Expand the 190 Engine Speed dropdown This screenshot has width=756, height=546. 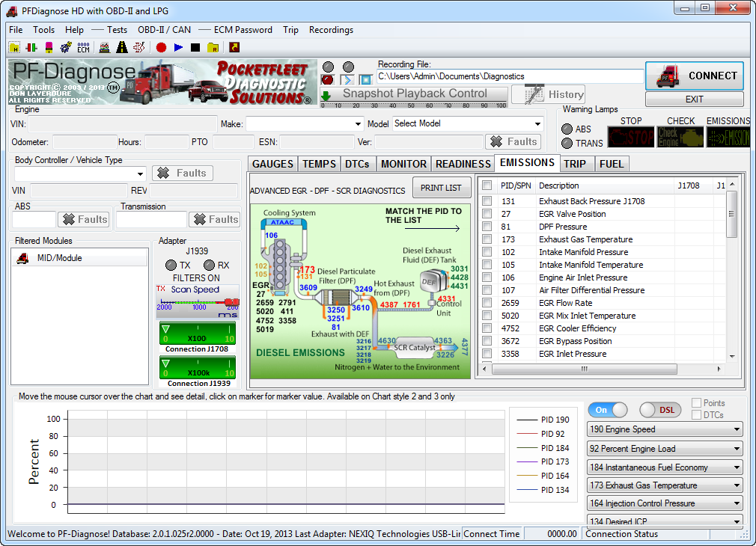(x=665, y=429)
